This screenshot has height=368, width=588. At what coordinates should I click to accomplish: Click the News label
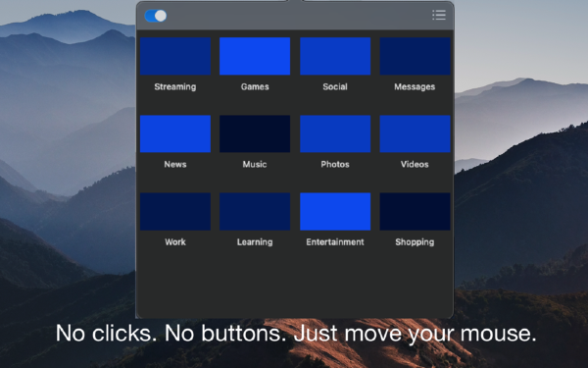[x=175, y=165]
